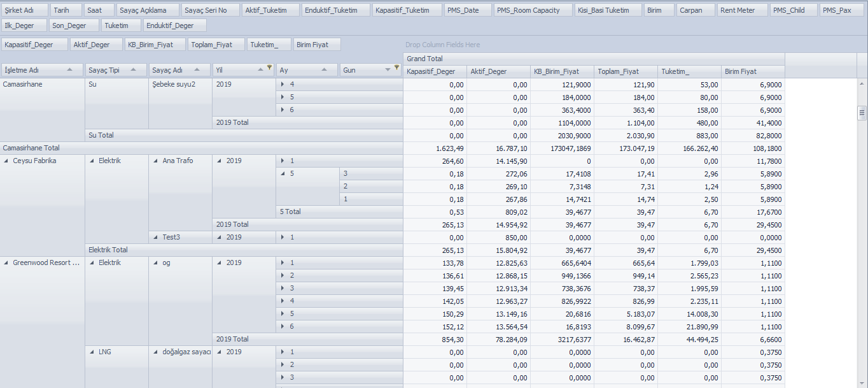
Task: Select the Şebeke suyu2 meter label
Action: coord(174,84)
